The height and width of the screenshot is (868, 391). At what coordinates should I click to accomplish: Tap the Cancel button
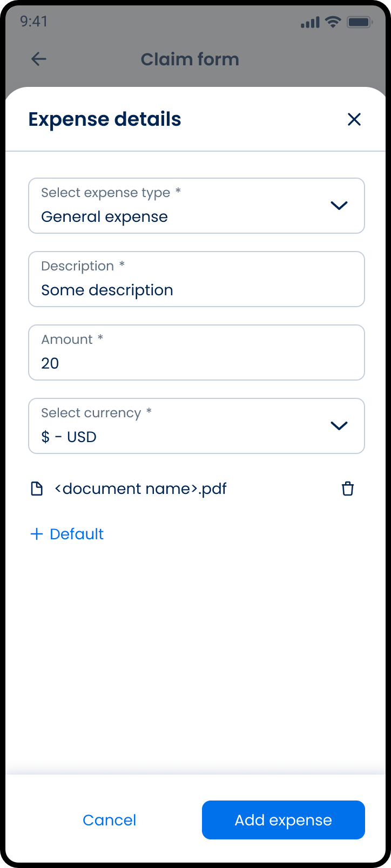[x=109, y=820]
